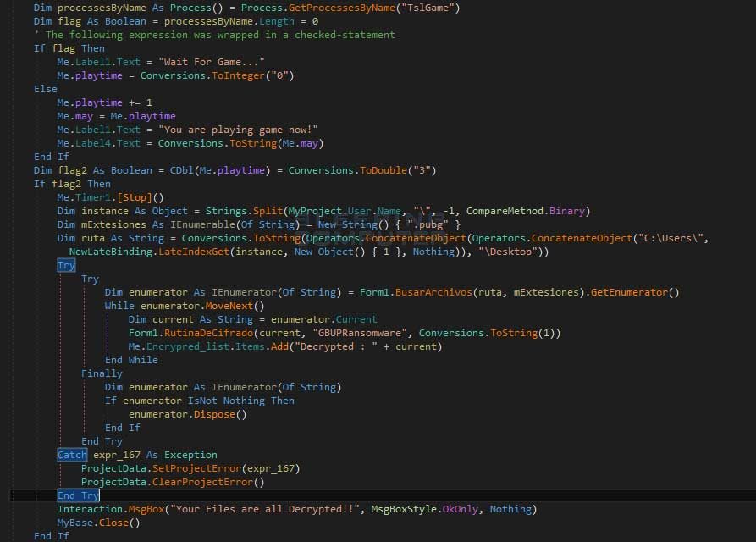
Task: Click "RutinaDeCifrado" method name
Action: coord(208,333)
